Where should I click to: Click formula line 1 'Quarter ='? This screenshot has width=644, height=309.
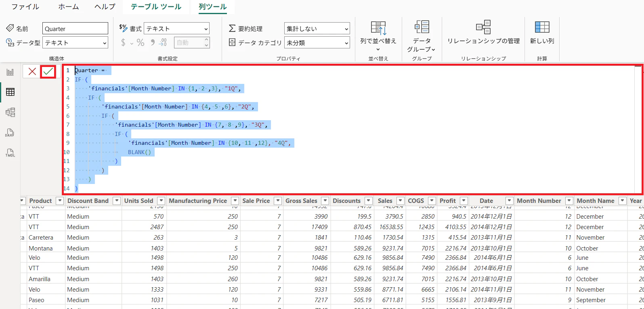click(x=90, y=70)
